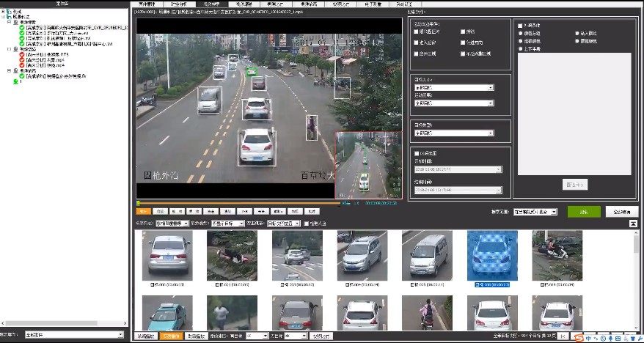Click the green person icon at the tree bottom
The image size is (644, 343).
point(16,81)
